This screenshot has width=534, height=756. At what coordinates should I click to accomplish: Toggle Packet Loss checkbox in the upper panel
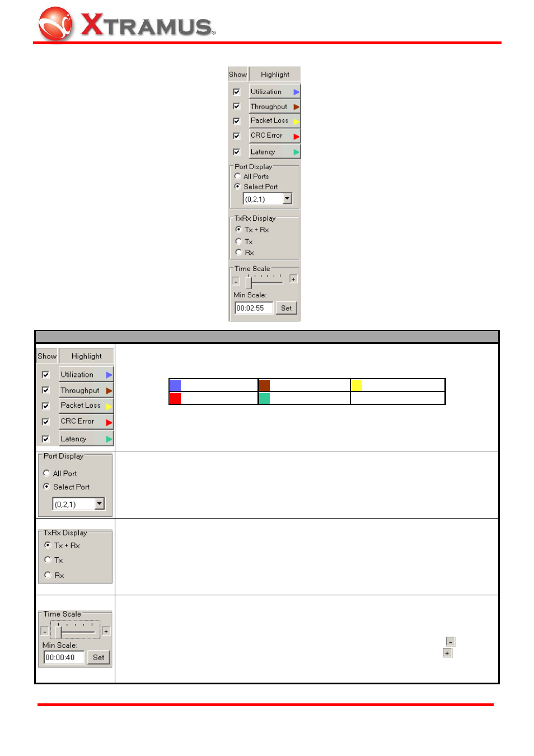237,121
